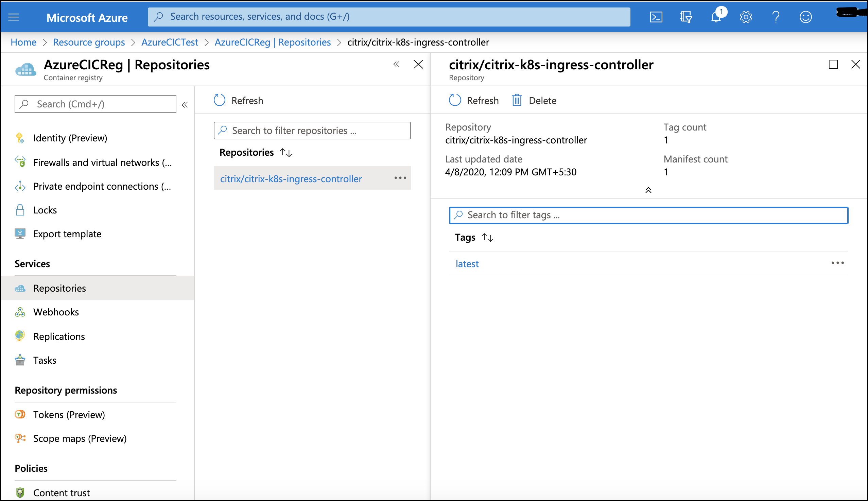Open more options for latest tag

pyautogui.click(x=837, y=263)
